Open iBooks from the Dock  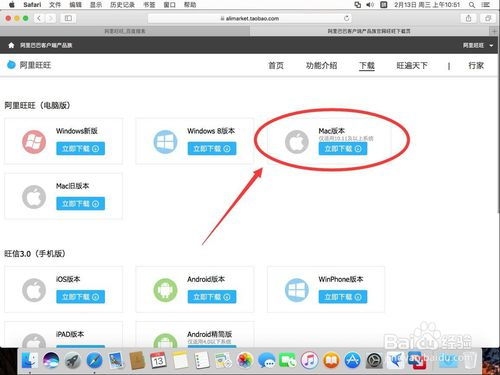coord(331,360)
